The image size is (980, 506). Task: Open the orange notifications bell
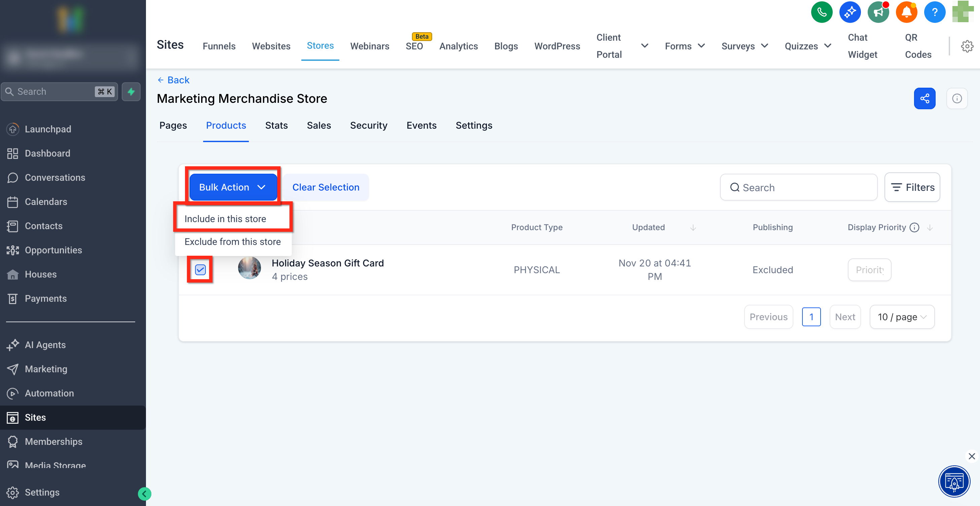pos(906,12)
